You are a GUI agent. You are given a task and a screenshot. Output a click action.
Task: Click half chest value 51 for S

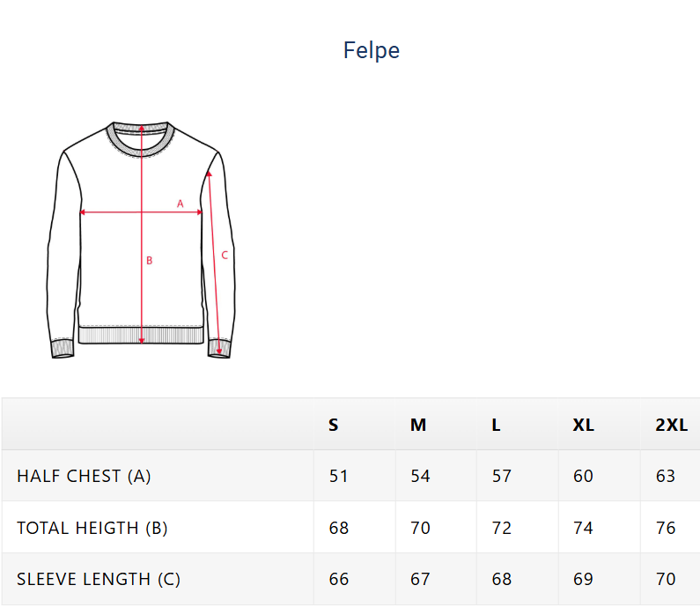coord(339,476)
